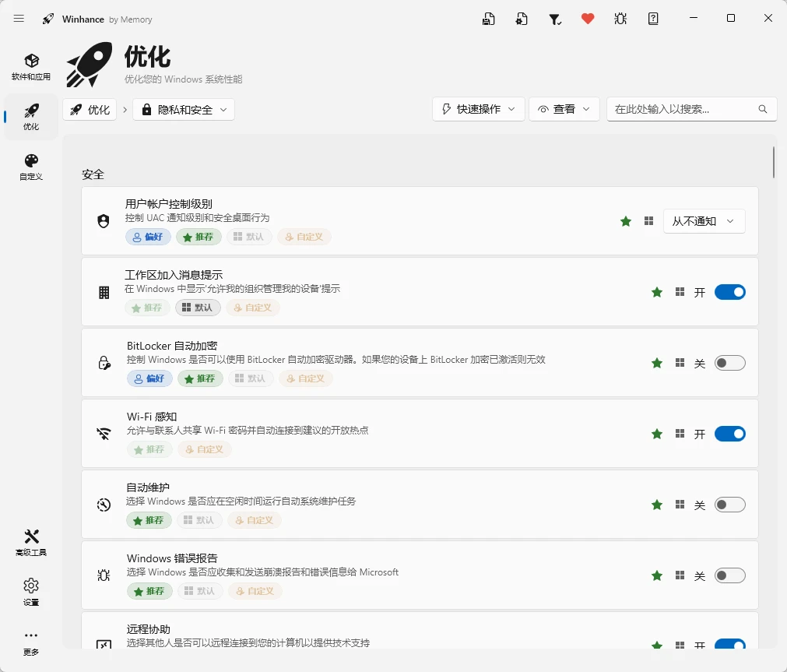Open 设置 gear in sidebar
This screenshot has height=672, width=787.
point(31,592)
